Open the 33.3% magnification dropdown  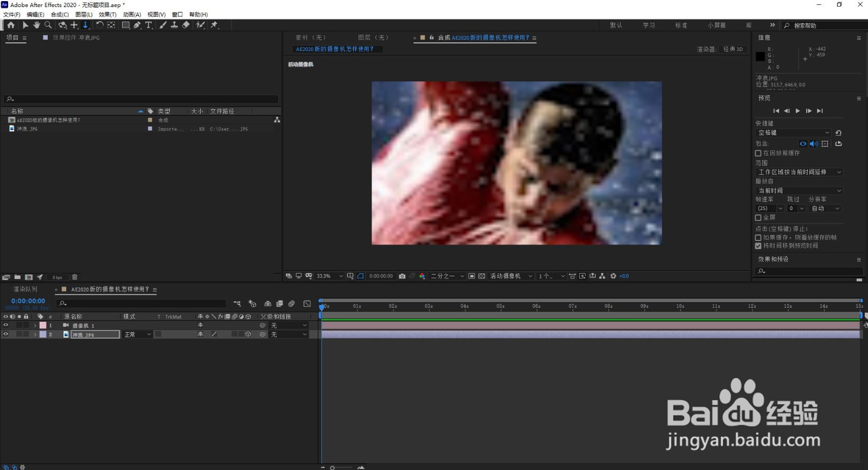(329, 276)
